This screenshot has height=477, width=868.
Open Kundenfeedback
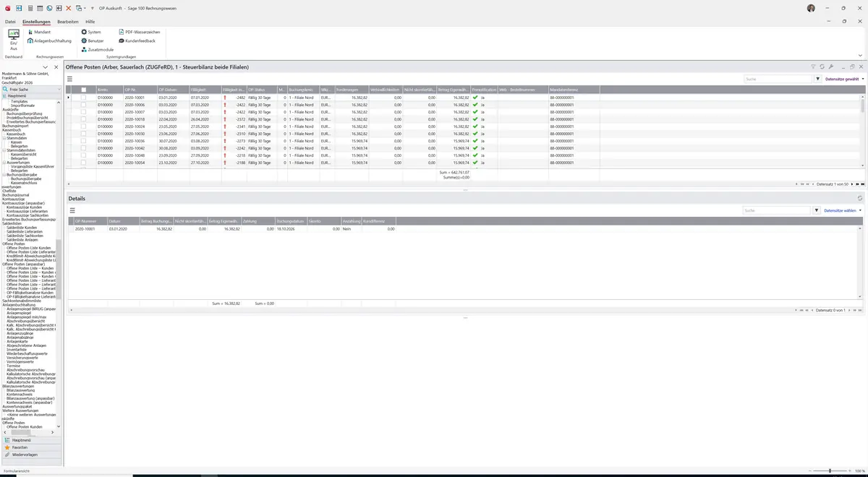[x=136, y=40]
